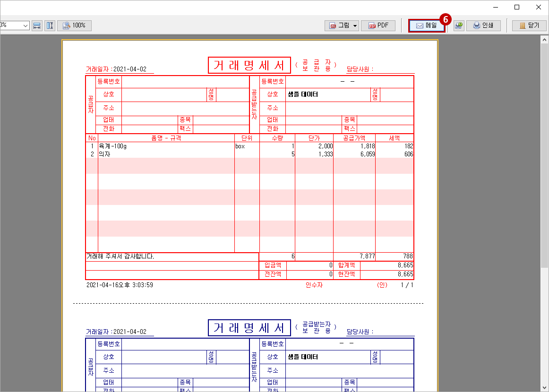Click the vertical scrollbar thumb

coord(544,156)
